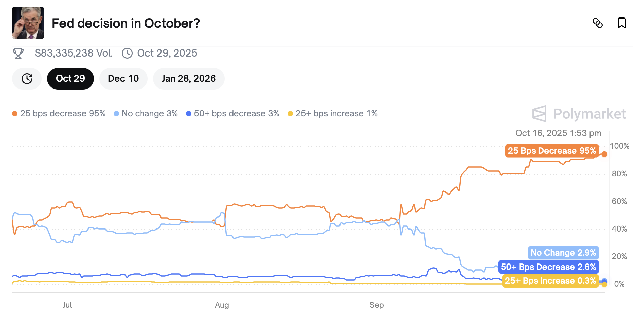
Task: Open the Jan 28, 2026 tab
Action: pyautogui.click(x=188, y=79)
